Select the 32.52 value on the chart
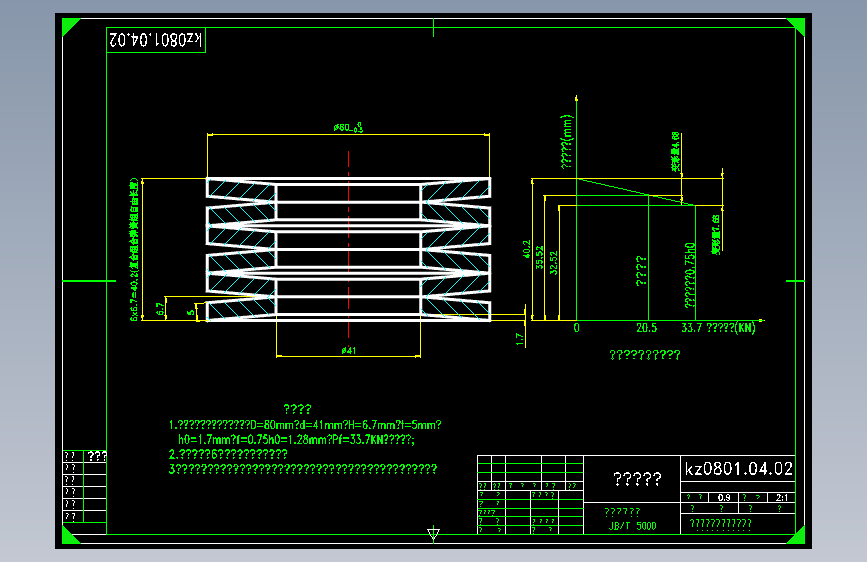Viewport: 867px width, 562px height. click(x=553, y=263)
